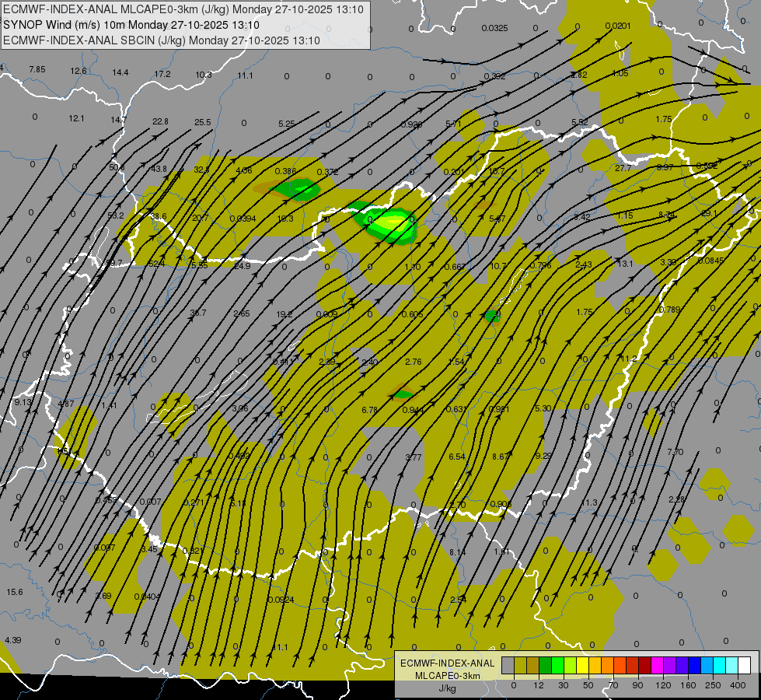This screenshot has height=700, width=761.
Task: Click the grid value 24.9
Action: (x=243, y=266)
